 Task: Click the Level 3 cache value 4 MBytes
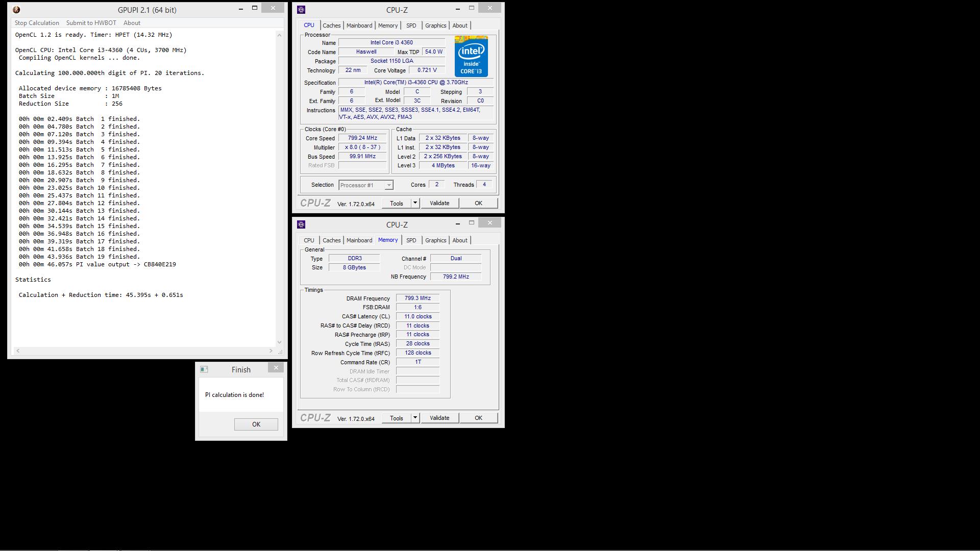[443, 166]
